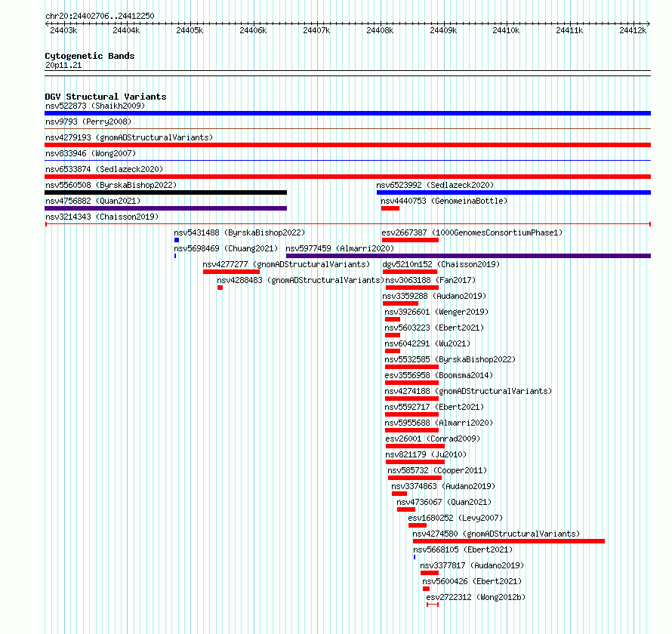This screenshot has height=634, width=672.
Task: Click the chr20:24402706..24412250 coordinate label
Action: 100,17
